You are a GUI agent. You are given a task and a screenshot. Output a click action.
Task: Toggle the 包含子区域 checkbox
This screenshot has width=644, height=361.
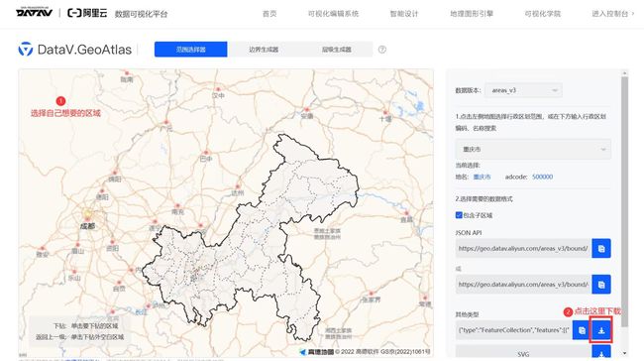(x=459, y=215)
